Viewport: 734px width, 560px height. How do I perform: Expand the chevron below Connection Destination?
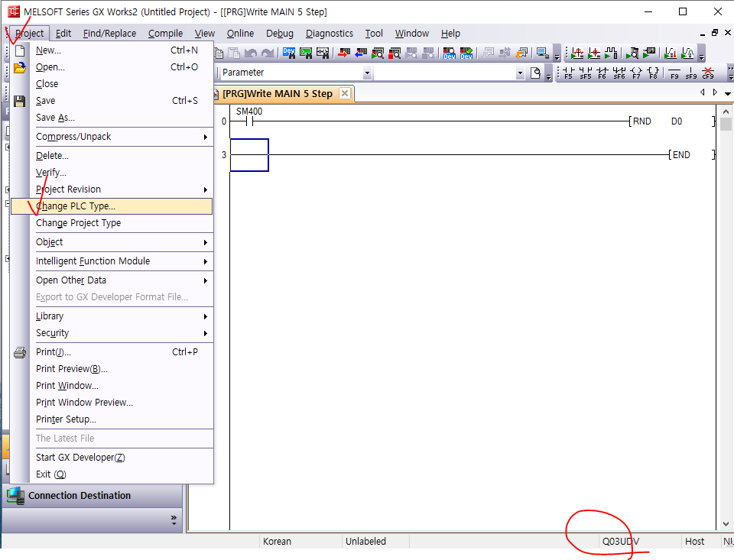[x=174, y=520]
